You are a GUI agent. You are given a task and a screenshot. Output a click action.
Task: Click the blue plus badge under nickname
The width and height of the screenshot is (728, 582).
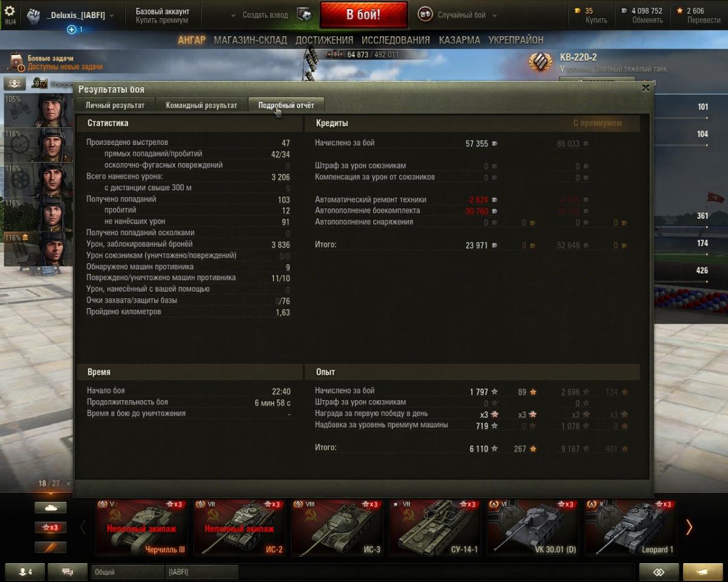(x=72, y=29)
